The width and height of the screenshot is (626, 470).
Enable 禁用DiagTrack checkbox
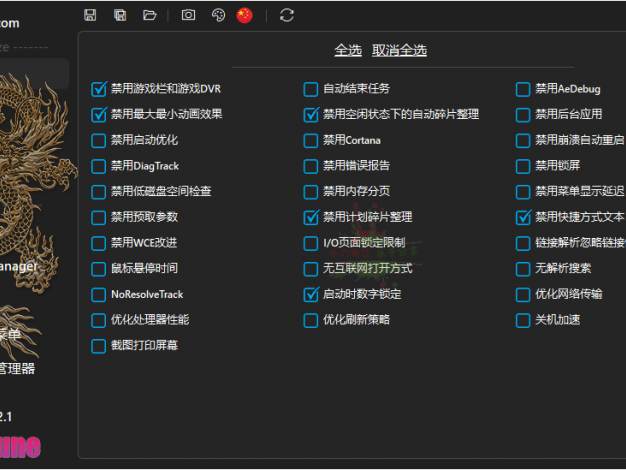[99, 166]
